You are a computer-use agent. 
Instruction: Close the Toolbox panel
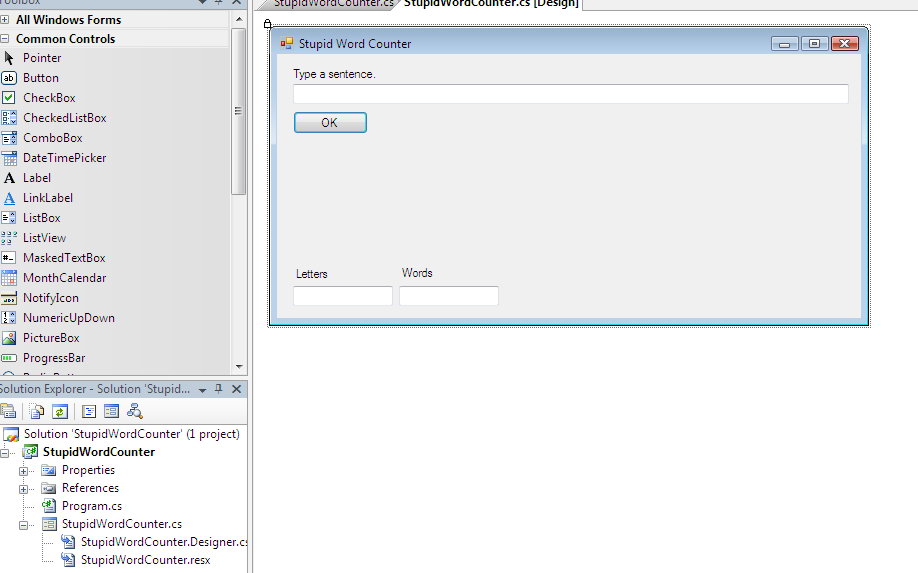click(237, 2)
